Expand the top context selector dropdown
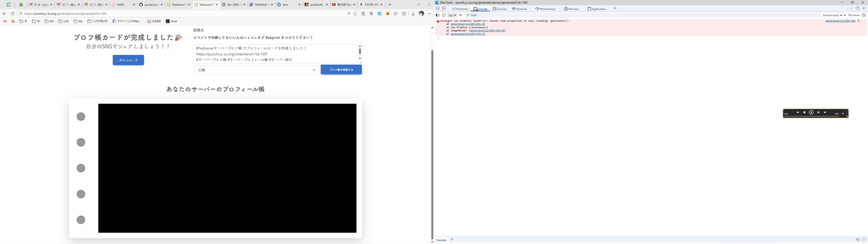Screen dimensions: 868x244 (452, 15)
